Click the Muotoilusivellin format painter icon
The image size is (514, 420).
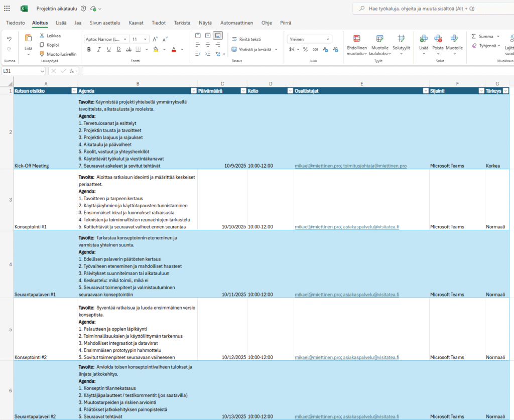(42, 54)
